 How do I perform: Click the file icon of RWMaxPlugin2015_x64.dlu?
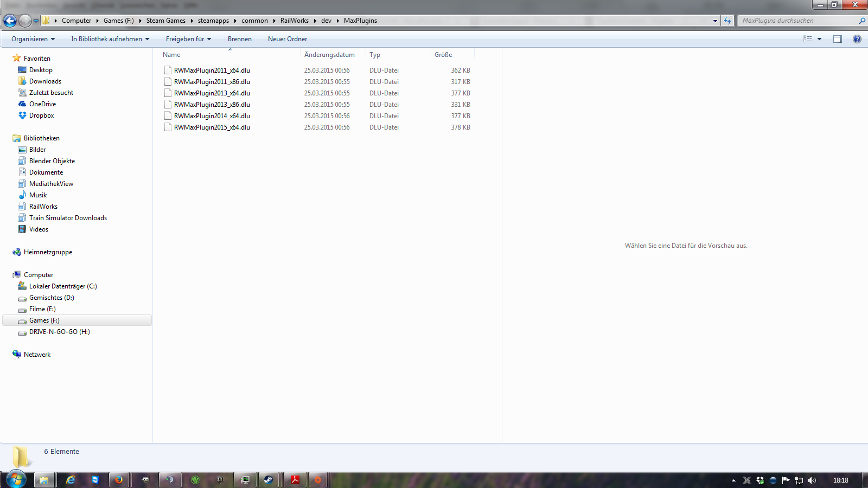(168, 127)
